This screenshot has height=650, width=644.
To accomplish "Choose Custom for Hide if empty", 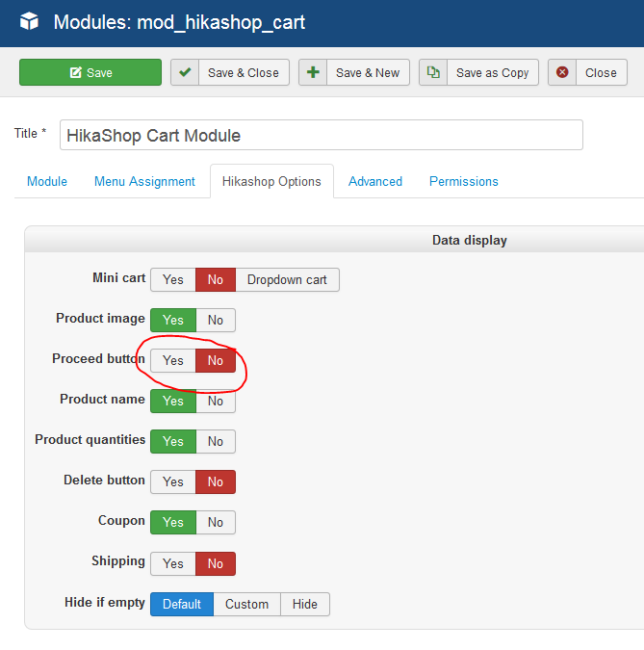I will point(246,605).
